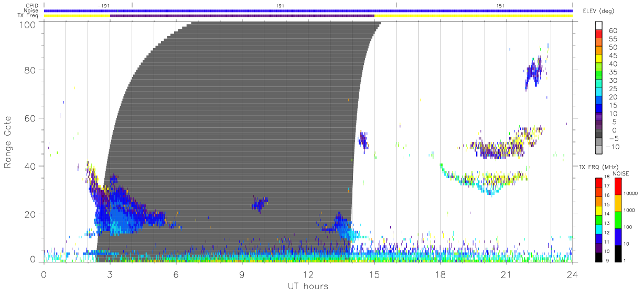Image resolution: width=644 pixels, height=297 pixels.
Task: Click the NOISE legend label '100'
Action: 629,227
